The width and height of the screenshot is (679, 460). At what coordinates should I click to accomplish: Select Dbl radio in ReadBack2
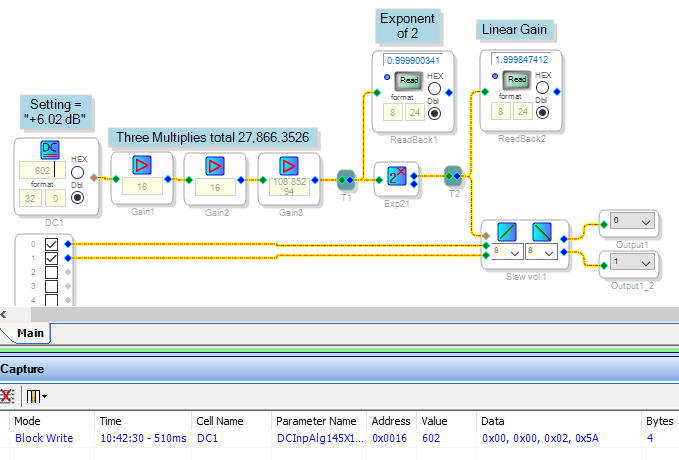pyautogui.click(x=542, y=113)
